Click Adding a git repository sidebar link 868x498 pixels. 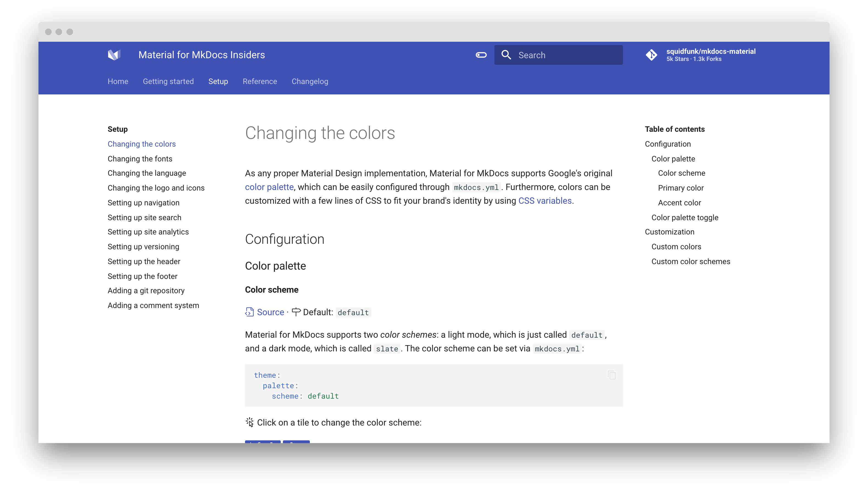tap(146, 290)
